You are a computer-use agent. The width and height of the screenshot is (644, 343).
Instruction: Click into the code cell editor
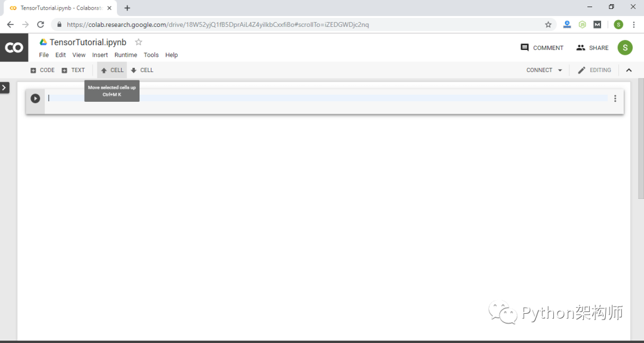327,98
